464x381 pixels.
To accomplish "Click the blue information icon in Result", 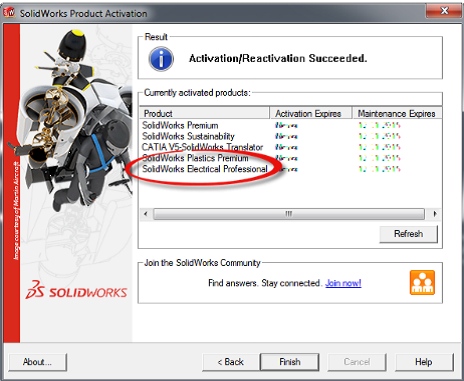I will (161, 59).
